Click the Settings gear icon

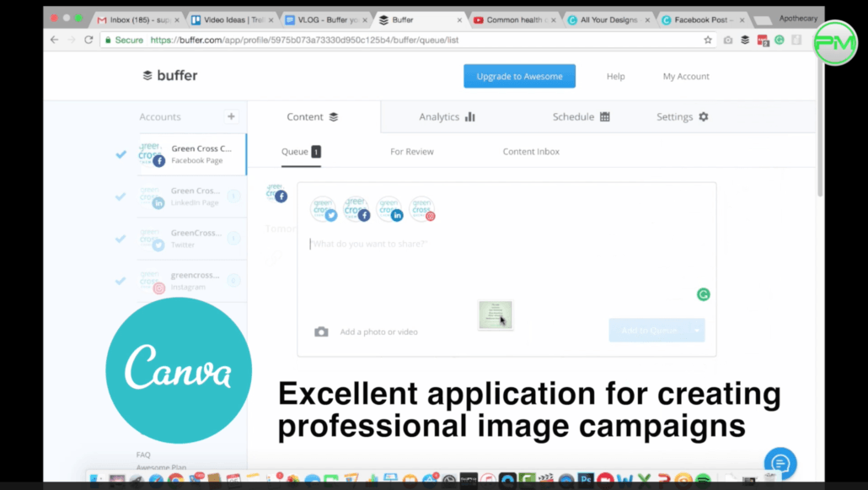point(704,116)
